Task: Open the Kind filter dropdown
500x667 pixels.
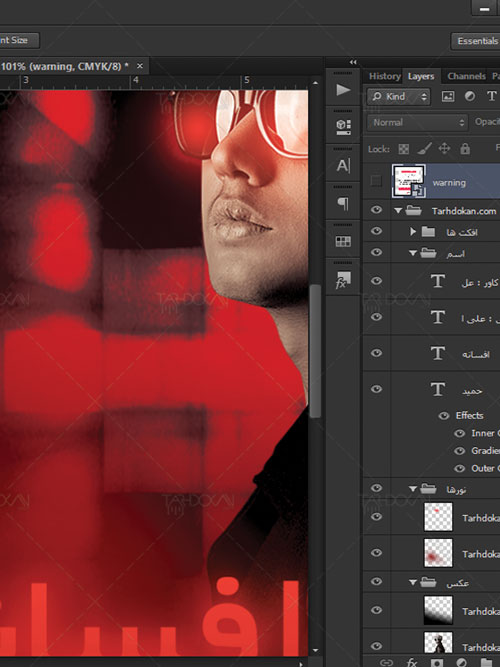Action: 399,97
